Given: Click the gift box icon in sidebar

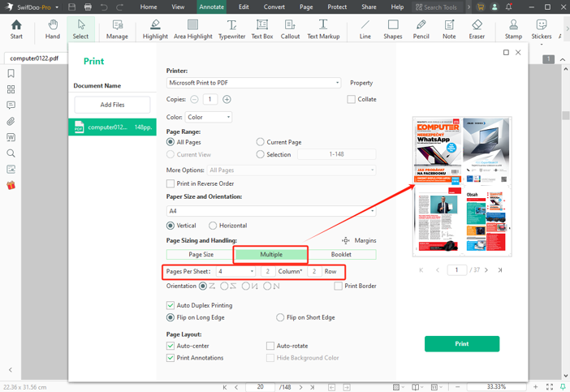Looking at the screenshot, I should (11, 185).
